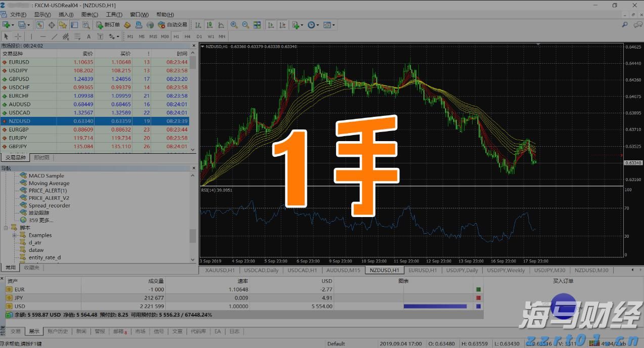The image size is (644, 348).
Task: Open the 账户历史 account history panel
Action: [x=58, y=331]
